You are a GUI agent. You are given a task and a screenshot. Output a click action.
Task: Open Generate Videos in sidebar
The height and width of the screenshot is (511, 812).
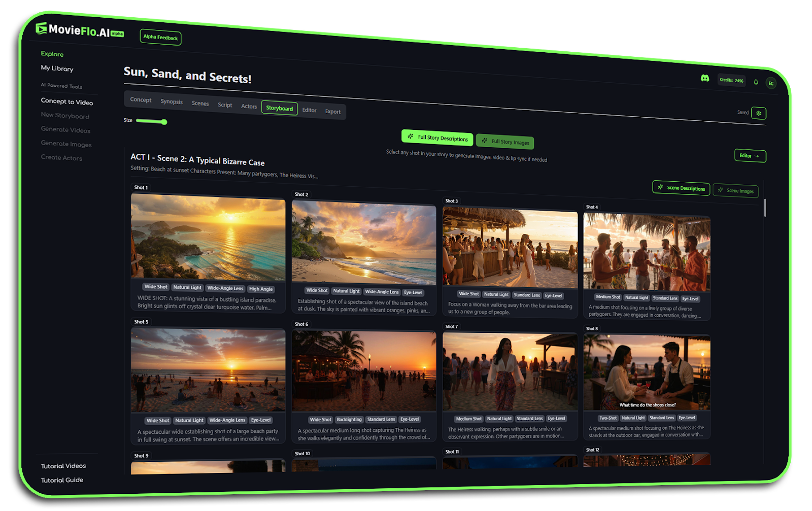click(65, 129)
